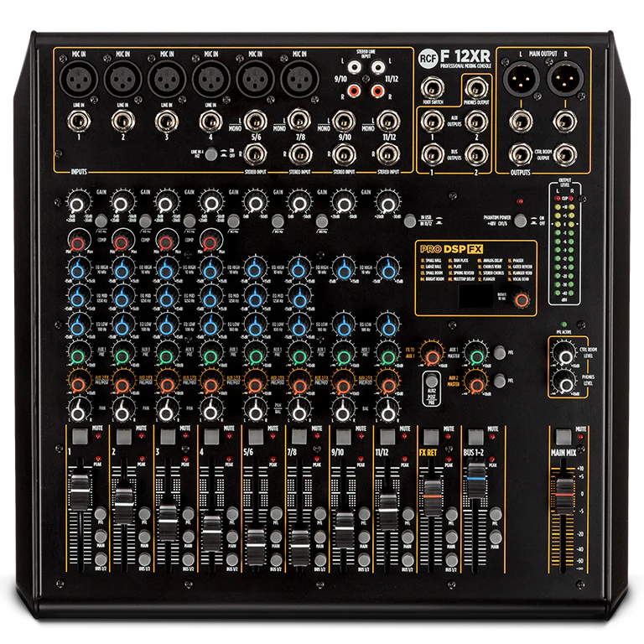This screenshot has height=644, width=644.
Task: Route FX RET to BUS 1/2
Action: (x=452, y=559)
